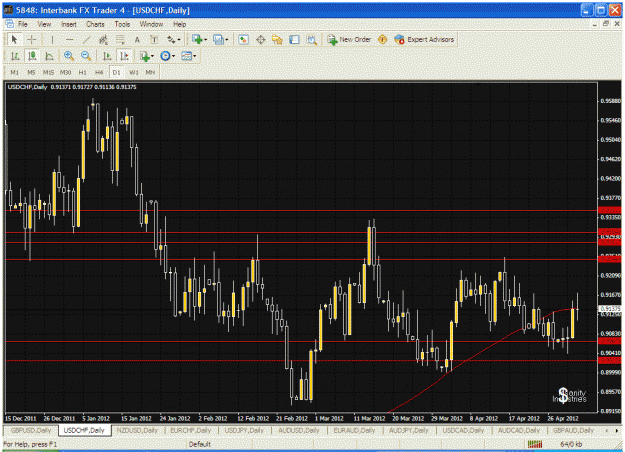Switch to W1 timeframe
The width and height of the screenshot is (625, 452).
click(x=134, y=73)
